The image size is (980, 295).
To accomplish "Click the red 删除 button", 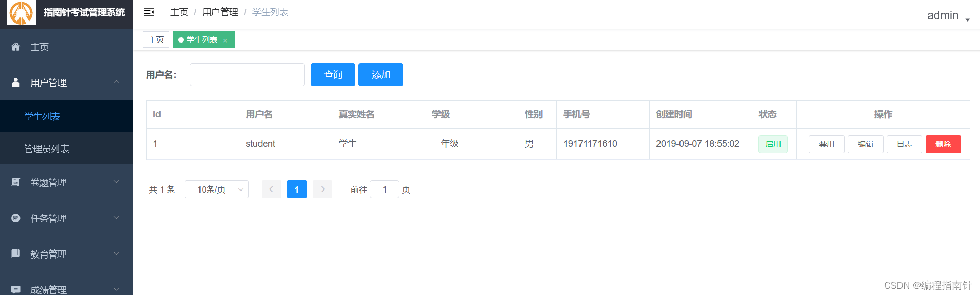I will (943, 144).
